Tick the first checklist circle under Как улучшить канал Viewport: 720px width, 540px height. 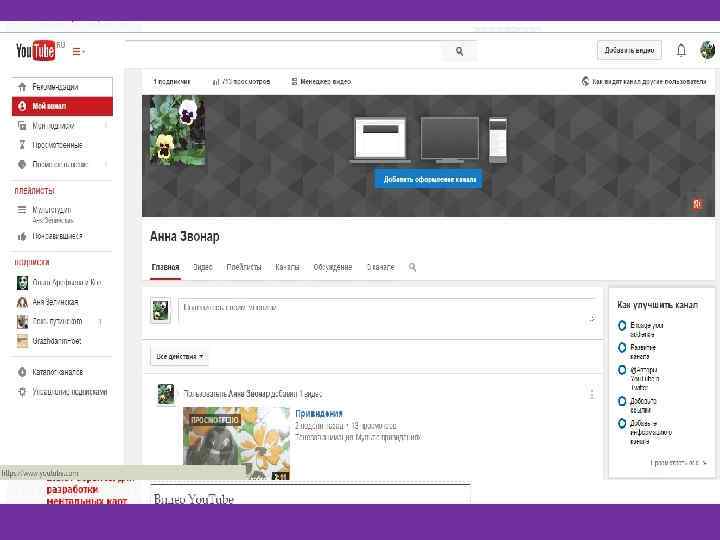click(622, 325)
